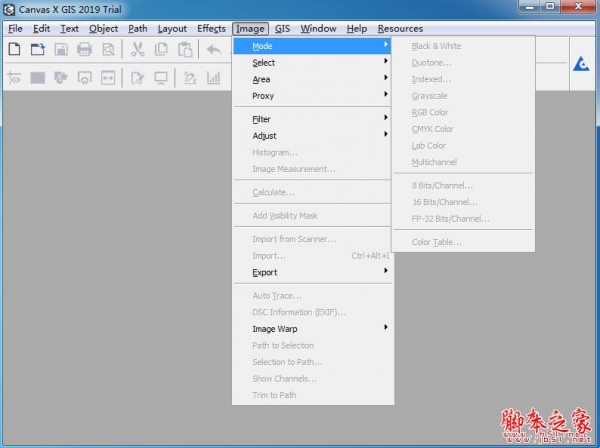This screenshot has width=600, height=448.
Task: Choose Trim to Path
Action: 312,395
